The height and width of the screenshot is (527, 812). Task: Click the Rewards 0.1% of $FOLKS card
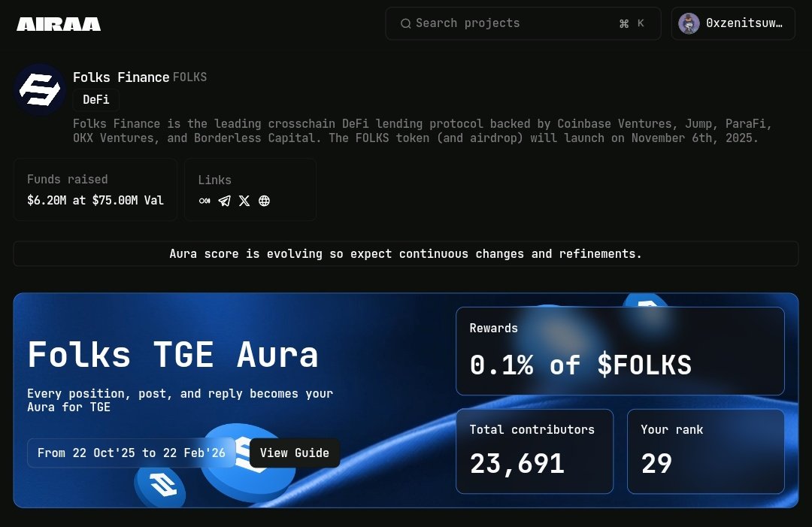620,350
